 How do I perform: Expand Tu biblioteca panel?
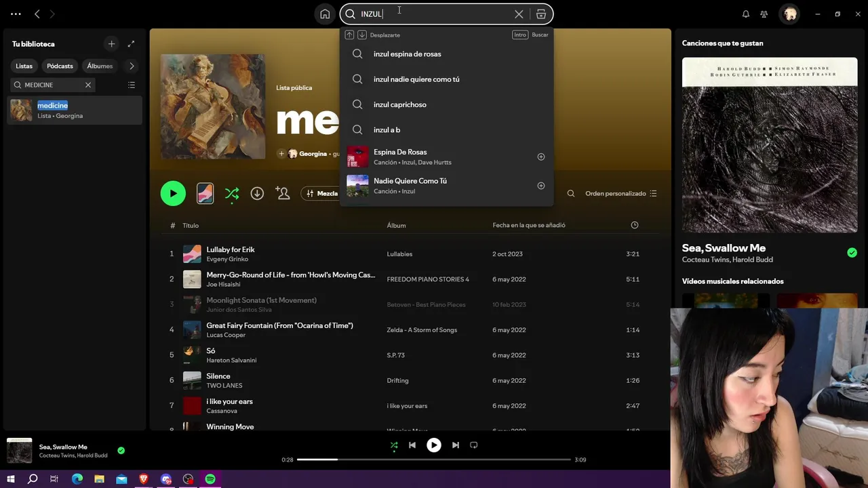[131, 44]
